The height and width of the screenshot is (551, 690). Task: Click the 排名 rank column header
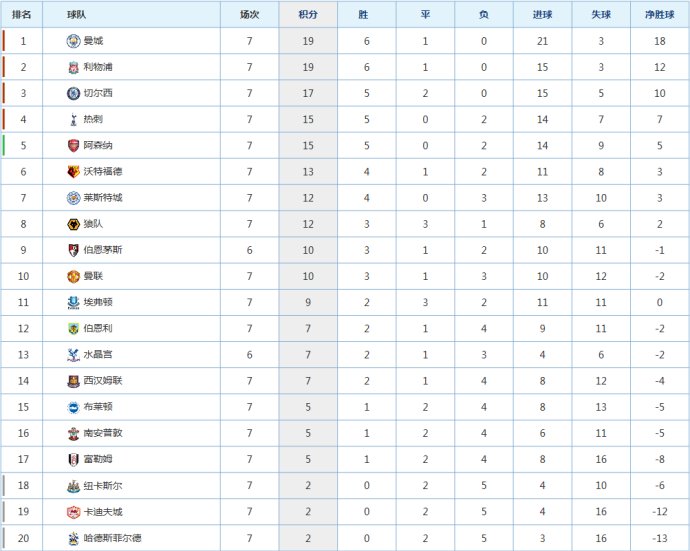point(22,15)
